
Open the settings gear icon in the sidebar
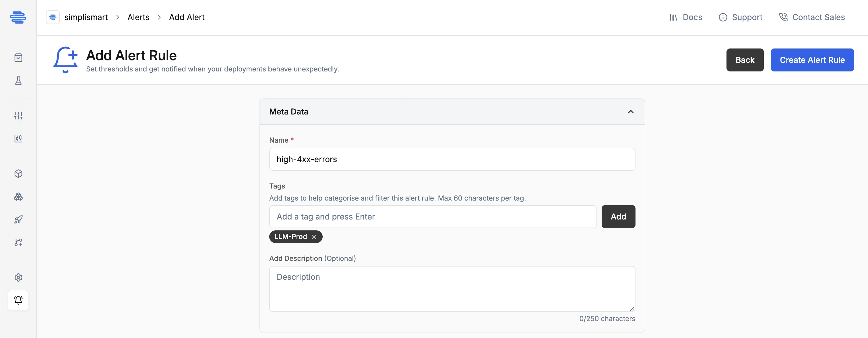pos(18,277)
